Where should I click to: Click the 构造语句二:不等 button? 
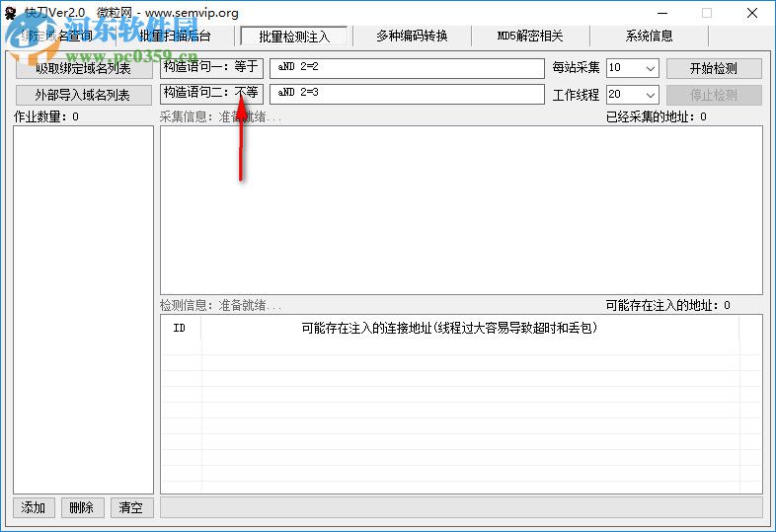click(211, 94)
